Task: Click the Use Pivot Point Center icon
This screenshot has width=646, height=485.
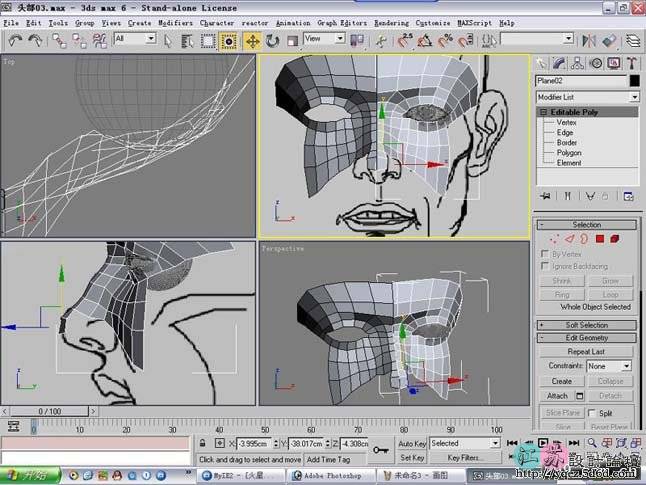Action: tap(357, 40)
